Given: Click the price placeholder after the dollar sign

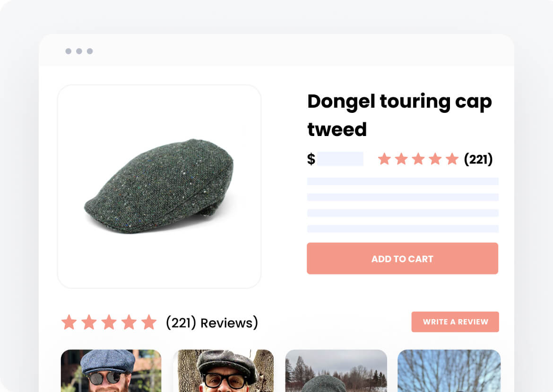Looking at the screenshot, I should pyautogui.click(x=340, y=159).
